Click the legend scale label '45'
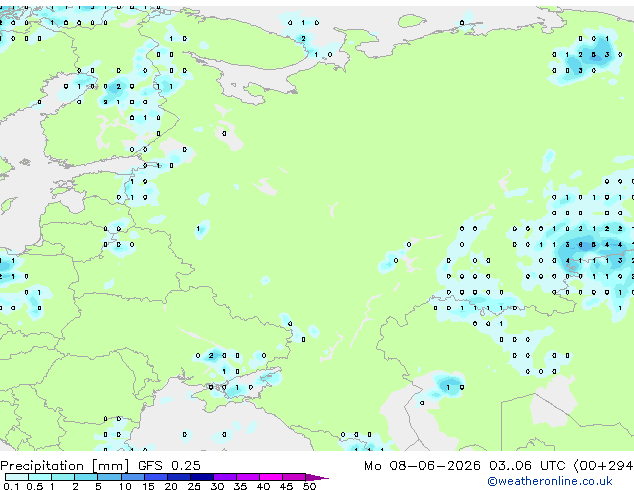This screenshot has height=490, width=634. (286, 486)
